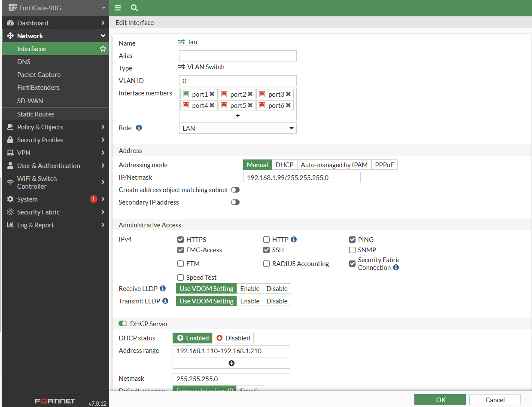Toggle Create address object matching subnet
This screenshot has height=407, width=532.
coord(235,190)
